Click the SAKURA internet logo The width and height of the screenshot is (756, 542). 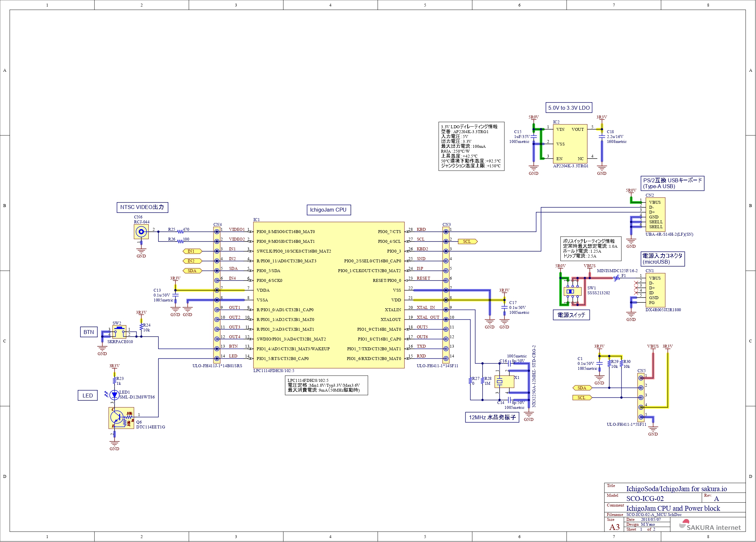[709, 525]
